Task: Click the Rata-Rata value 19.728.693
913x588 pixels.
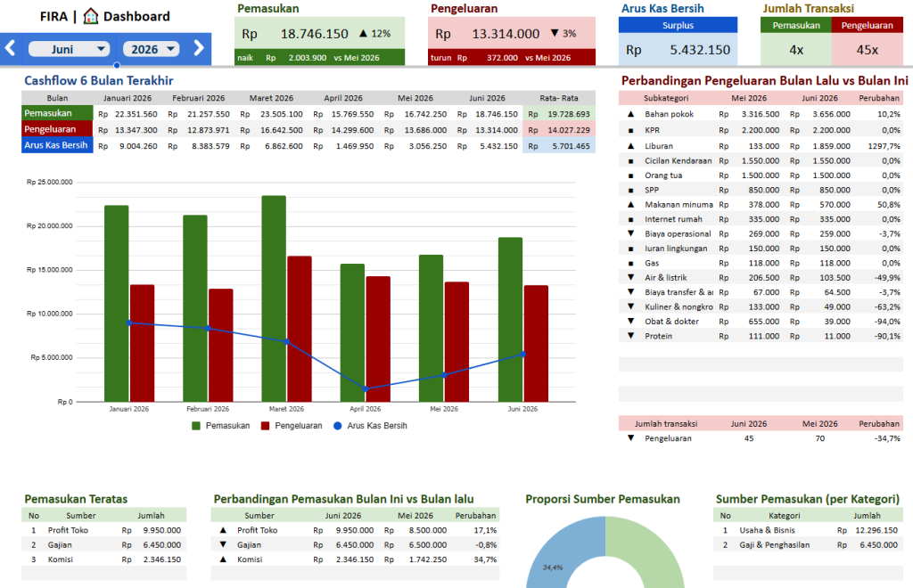Action: (568, 114)
